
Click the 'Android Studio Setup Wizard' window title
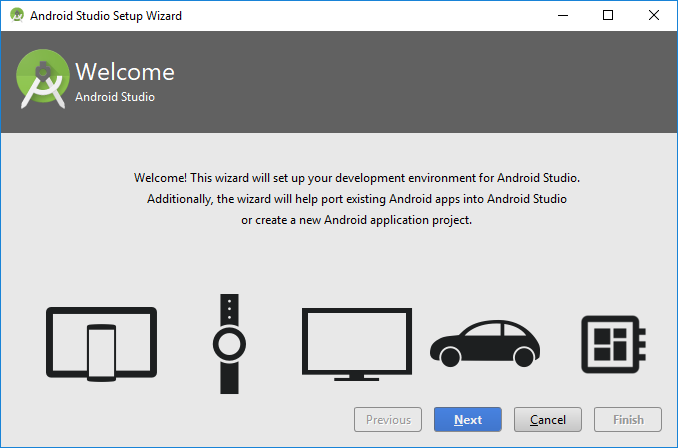tap(106, 16)
